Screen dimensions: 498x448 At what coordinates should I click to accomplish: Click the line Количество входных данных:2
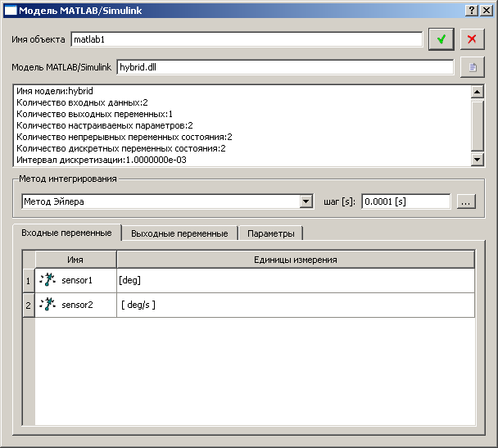(x=82, y=102)
